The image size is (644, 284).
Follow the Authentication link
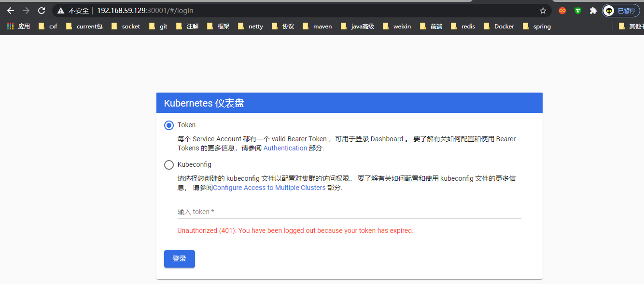[285, 148]
